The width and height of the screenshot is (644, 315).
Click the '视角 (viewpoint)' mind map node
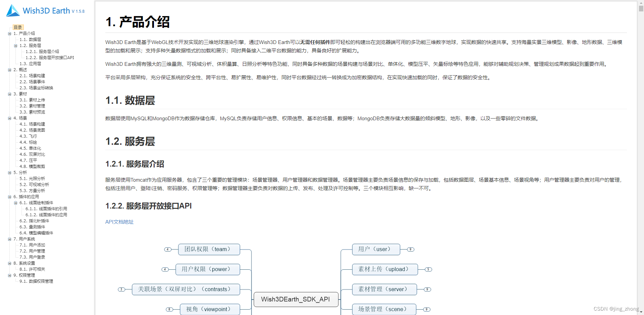(210, 309)
